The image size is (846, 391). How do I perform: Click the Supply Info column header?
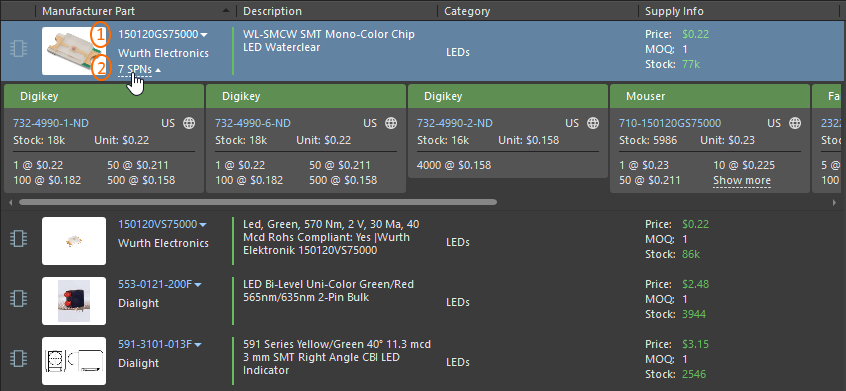674,11
